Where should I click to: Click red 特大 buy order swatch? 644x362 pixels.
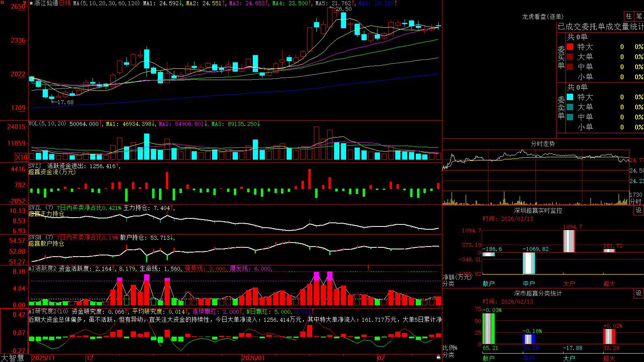pos(570,47)
